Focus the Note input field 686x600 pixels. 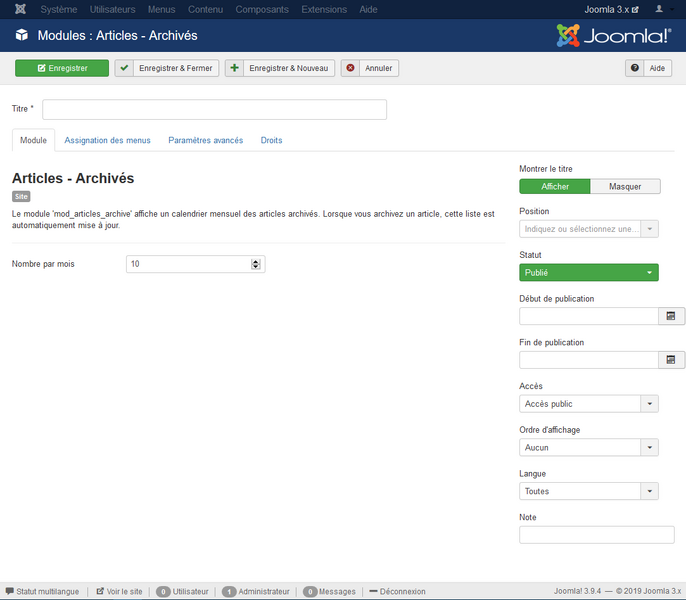(597, 535)
